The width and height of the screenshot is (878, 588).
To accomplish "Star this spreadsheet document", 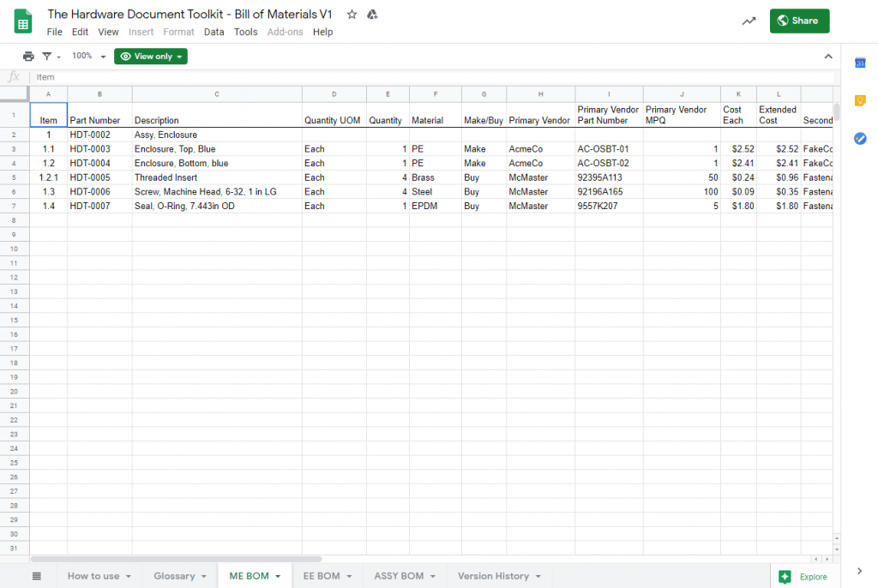I will 352,15.
